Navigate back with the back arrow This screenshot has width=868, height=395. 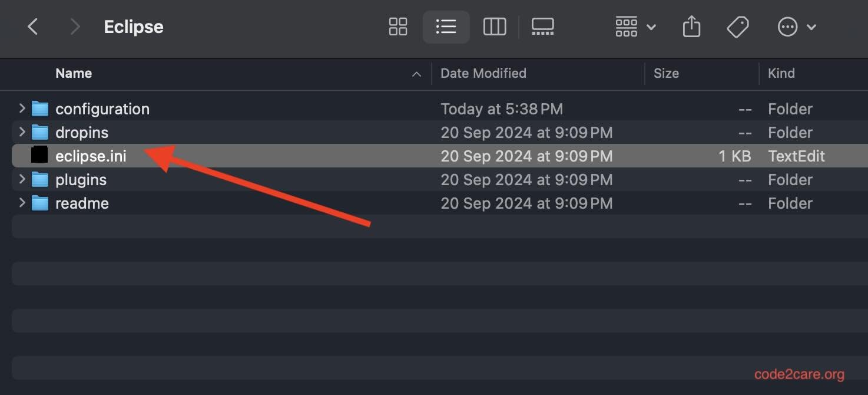click(x=32, y=27)
